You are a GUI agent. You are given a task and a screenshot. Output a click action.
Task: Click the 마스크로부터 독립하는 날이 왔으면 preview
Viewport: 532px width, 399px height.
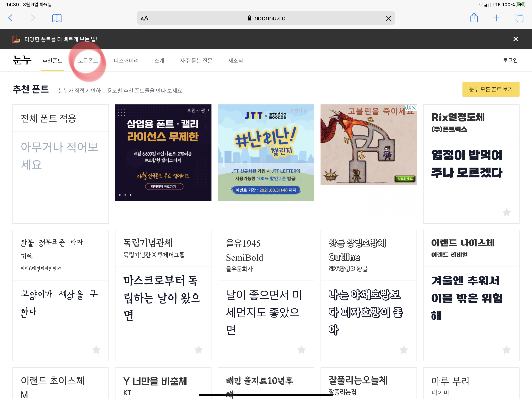click(x=162, y=298)
